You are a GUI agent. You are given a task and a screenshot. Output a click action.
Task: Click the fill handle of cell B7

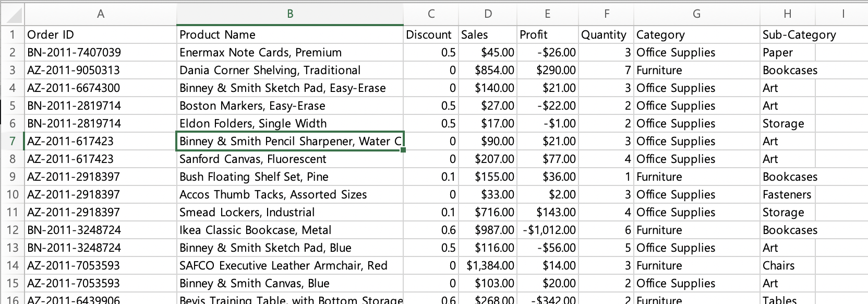(x=404, y=150)
